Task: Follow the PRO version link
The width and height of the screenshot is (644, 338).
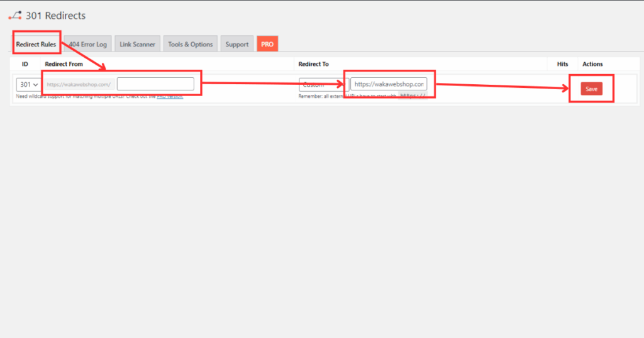Action: [170, 96]
